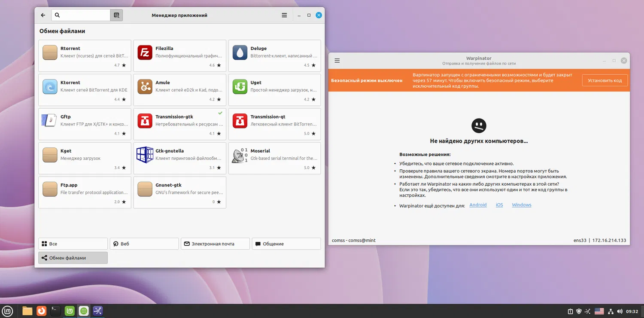Click the Обмен файлами heading text
644x318 pixels.
pos(62,31)
